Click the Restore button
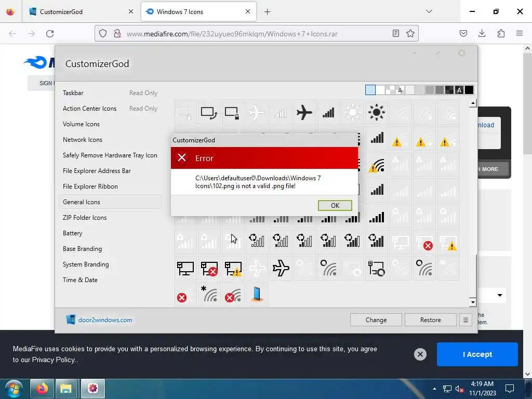This screenshot has width=532, height=399. [430, 320]
